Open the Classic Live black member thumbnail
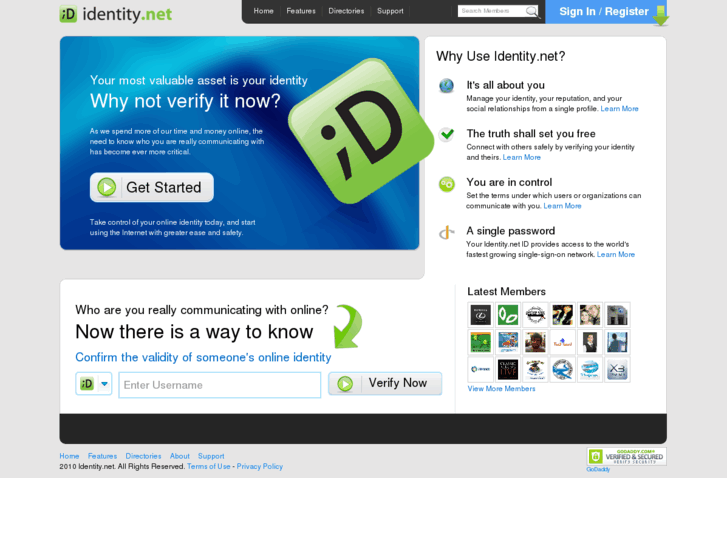 coord(508,370)
